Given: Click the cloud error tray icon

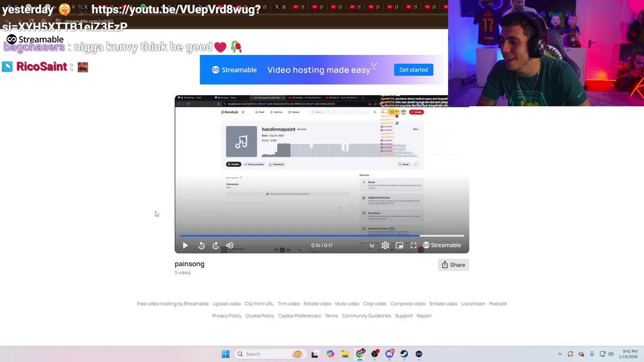Looking at the screenshot, I should tap(581, 354).
